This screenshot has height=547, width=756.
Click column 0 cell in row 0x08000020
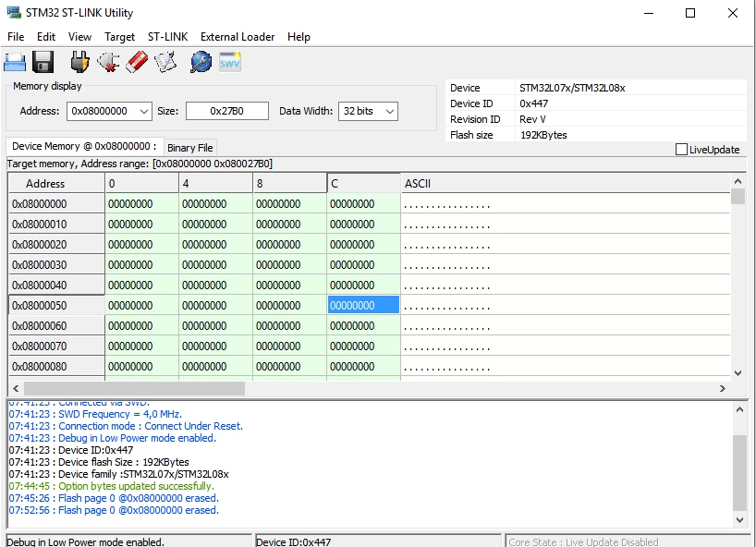[141, 244]
